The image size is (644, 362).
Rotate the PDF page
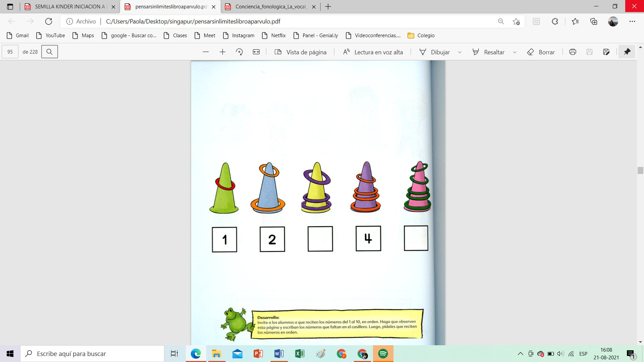pos(239,52)
